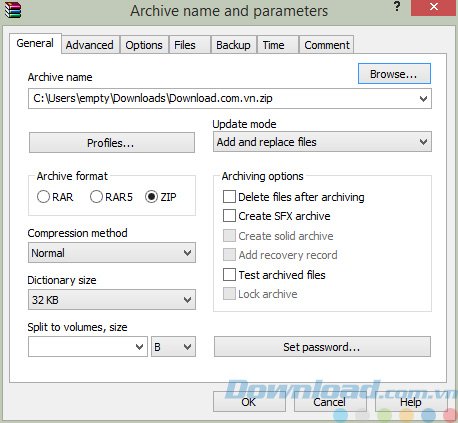Click the Compression method label
The image size is (458, 423).
click(77, 233)
